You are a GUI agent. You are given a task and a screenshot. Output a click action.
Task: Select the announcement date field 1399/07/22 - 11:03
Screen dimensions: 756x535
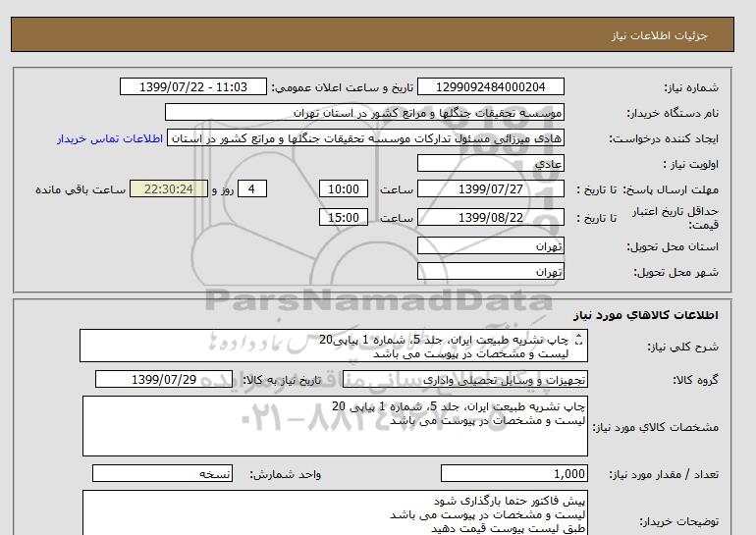point(192,87)
